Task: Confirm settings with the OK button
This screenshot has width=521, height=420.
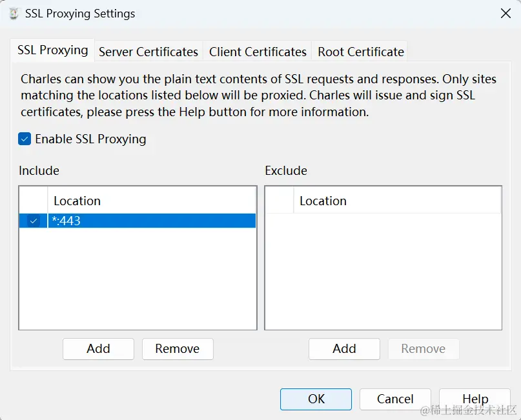Action: (316, 399)
